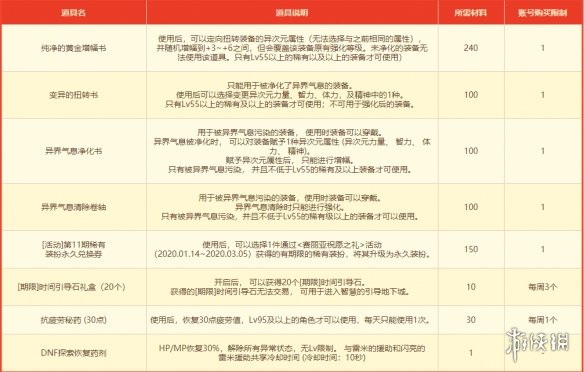Select the 异界气息清除卷轴 item name
This screenshot has width=584, height=372.
point(73,207)
